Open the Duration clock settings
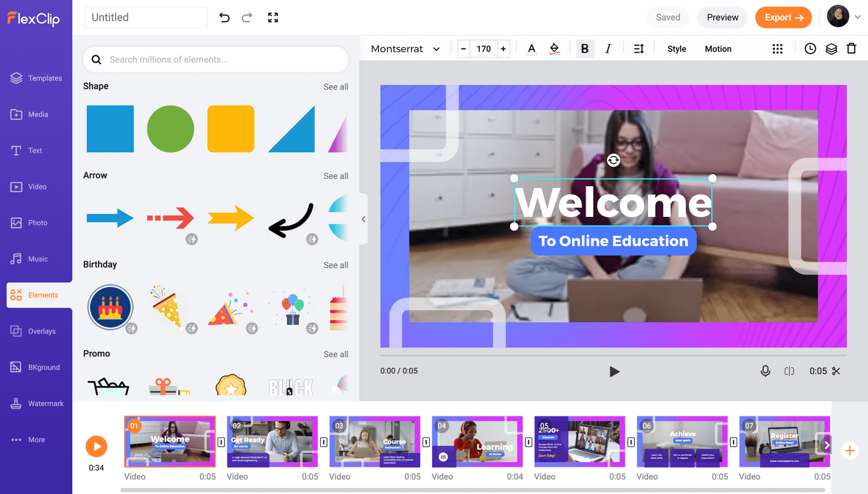The image size is (868, 494). (x=810, y=49)
